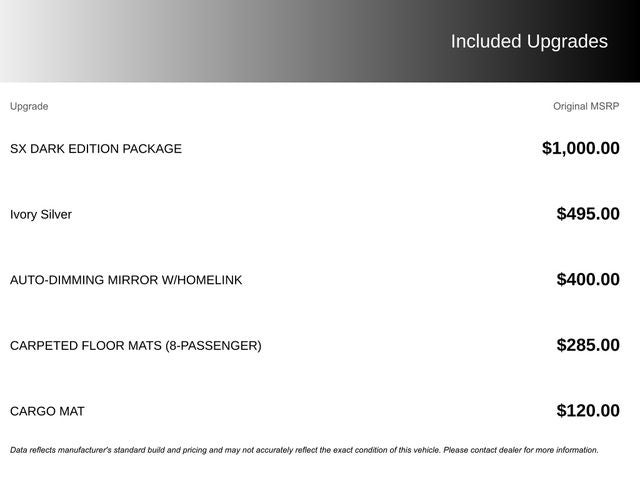Click the 'W/HOMELINK' word in mirror row
This screenshot has height=480, width=640.
(201, 280)
